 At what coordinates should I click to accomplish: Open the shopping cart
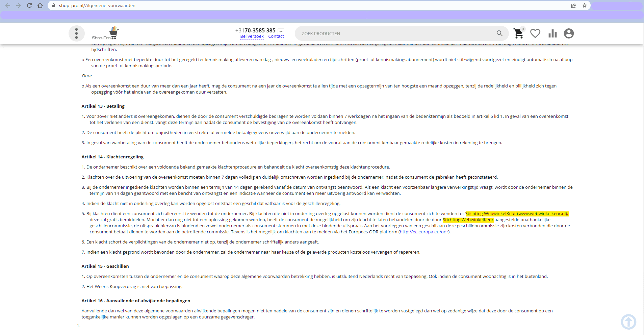[x=518, y=33]
